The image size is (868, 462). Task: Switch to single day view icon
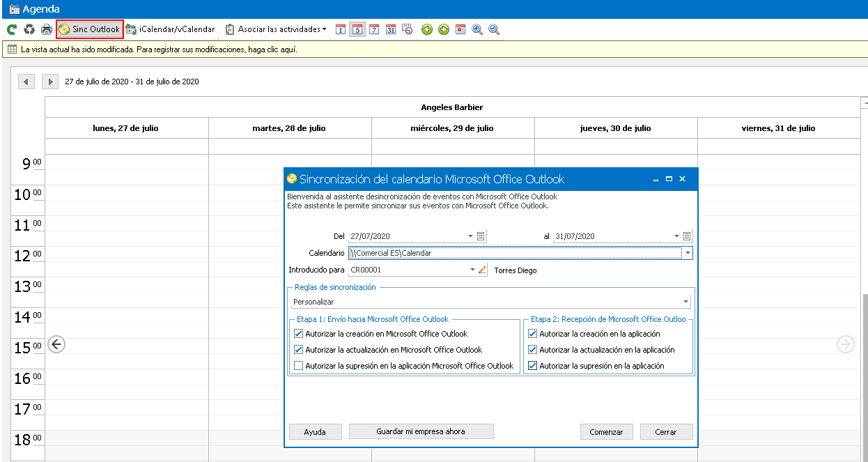click(x=341, y=29)
